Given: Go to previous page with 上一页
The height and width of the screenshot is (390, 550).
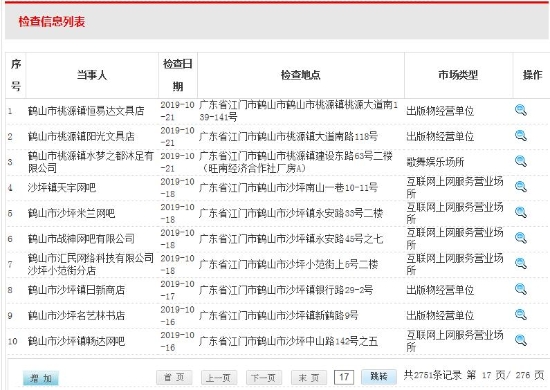Looking at the screenshot, I should pyautogui.click(x=219, y=377).
